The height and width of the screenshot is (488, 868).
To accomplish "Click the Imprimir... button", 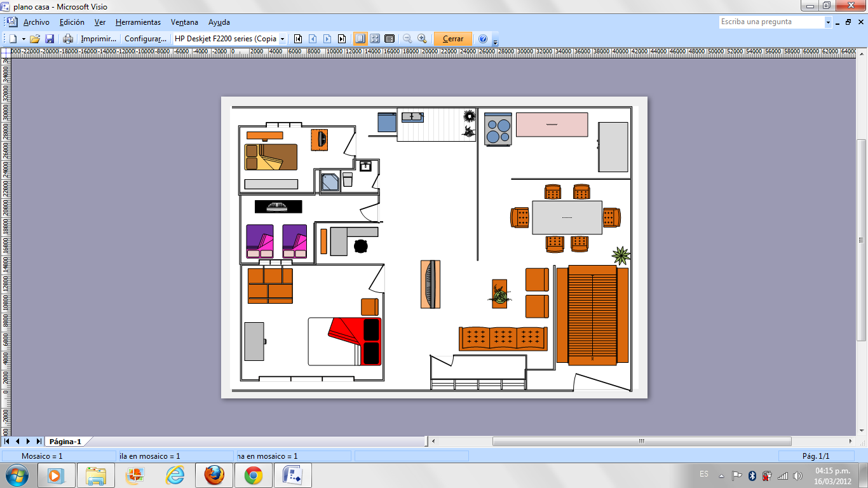I will coord(98,39).
